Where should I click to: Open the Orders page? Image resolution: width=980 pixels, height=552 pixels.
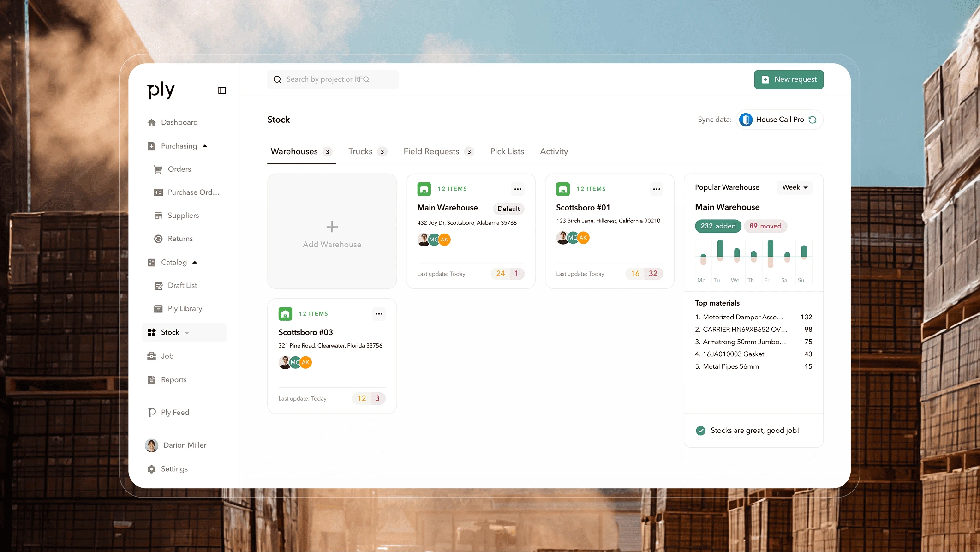point(173,169)
